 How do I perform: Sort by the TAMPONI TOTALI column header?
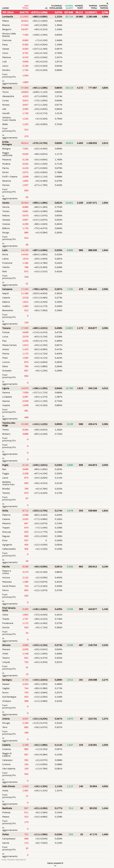93,7
